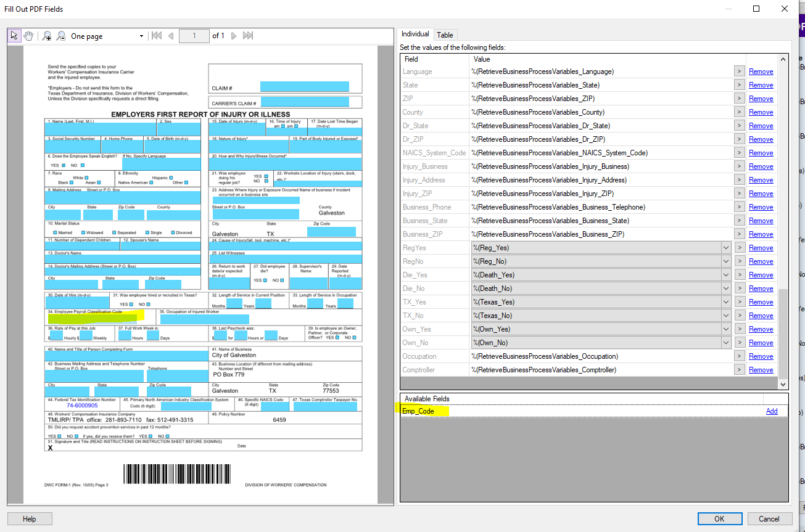Click Add link for Emp_Code field
The height and width of the screenshot is (532, 805).
click(771, 411)
